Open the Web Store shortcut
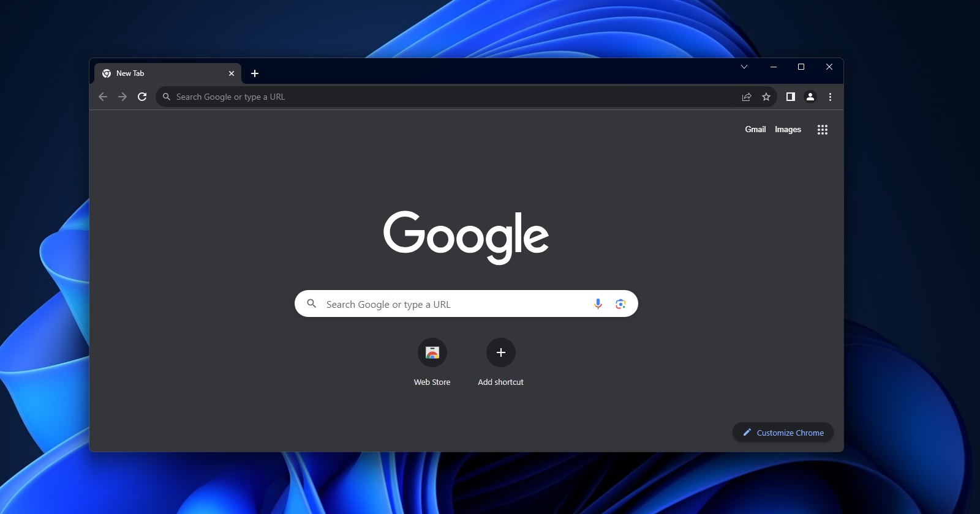 pos(432,353)
